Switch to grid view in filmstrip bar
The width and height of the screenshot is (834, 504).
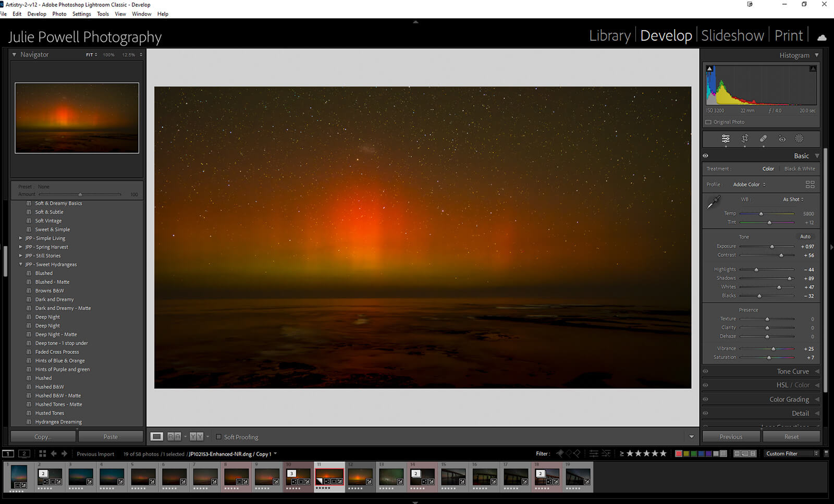point(42,453)
